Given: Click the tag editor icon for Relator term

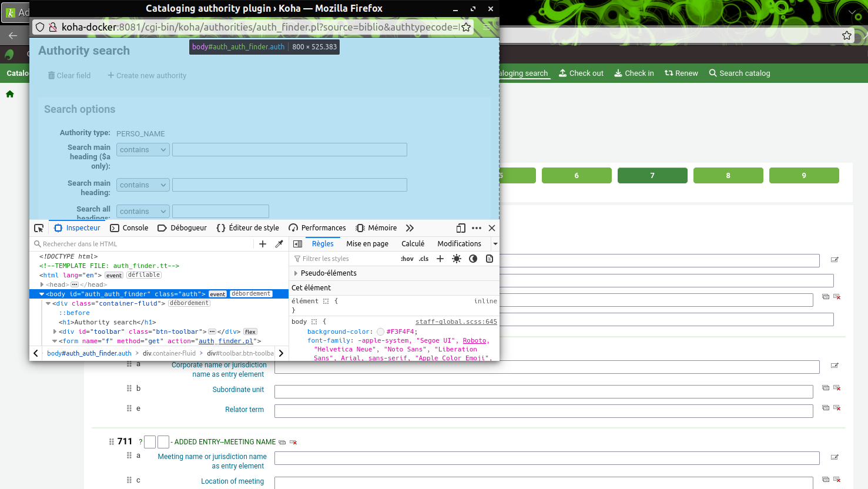Looking at the screenshot, I should tap(826, 407).
